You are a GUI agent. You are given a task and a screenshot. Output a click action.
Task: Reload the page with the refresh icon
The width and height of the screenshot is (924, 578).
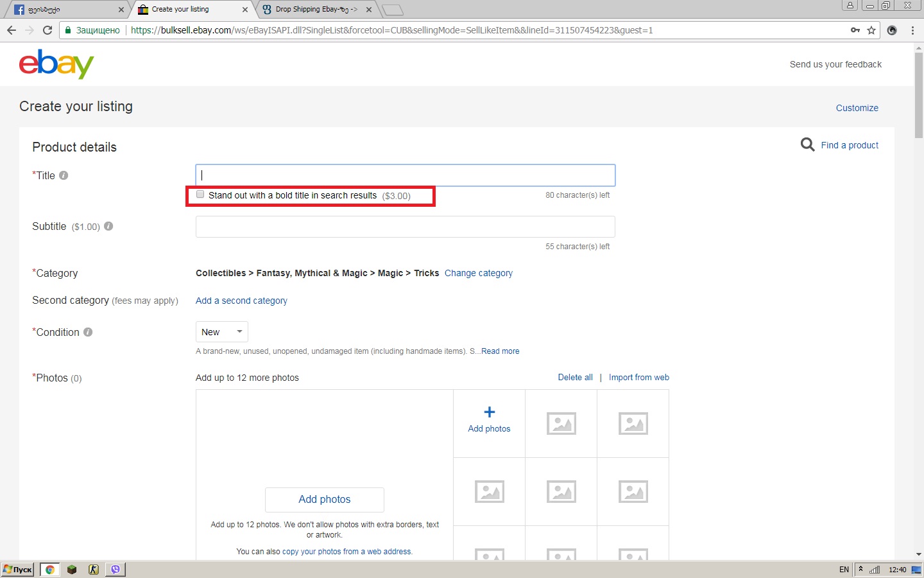point(47,30)
